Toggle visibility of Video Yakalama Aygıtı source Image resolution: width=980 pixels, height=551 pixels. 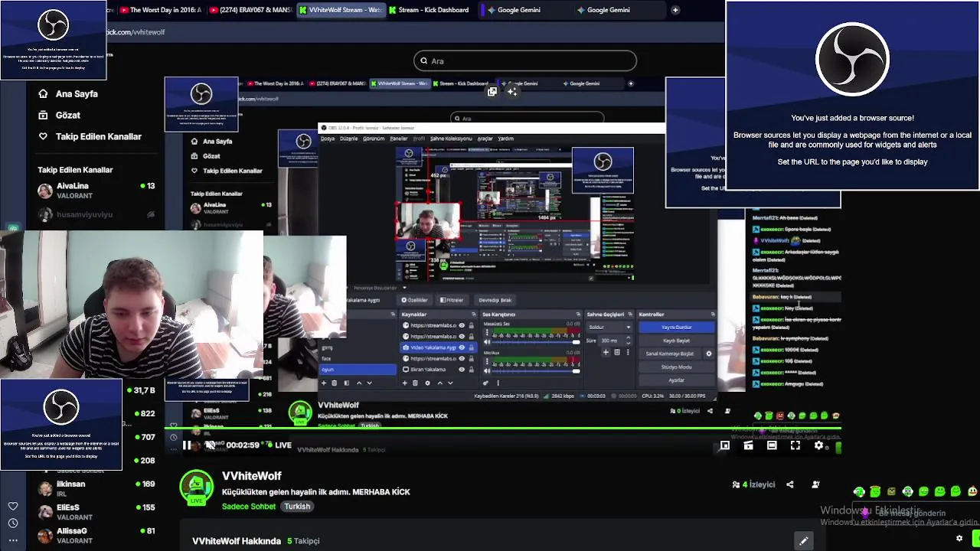[461, 347]
